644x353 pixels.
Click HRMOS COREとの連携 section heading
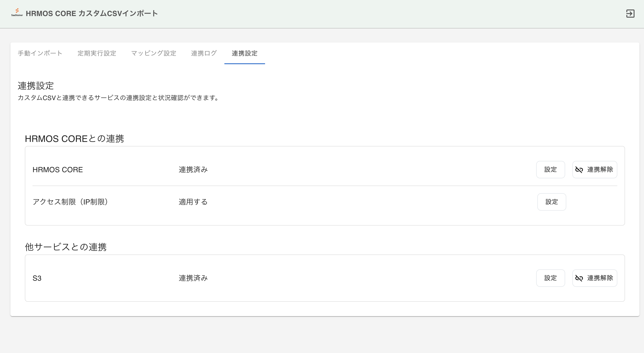(74, 139)
